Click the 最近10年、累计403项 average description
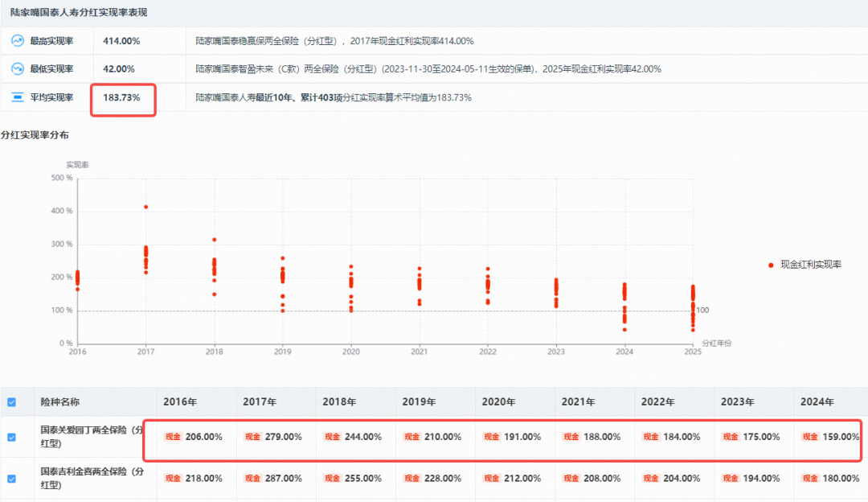Screen dimensions: 868x502 [334, 97]
